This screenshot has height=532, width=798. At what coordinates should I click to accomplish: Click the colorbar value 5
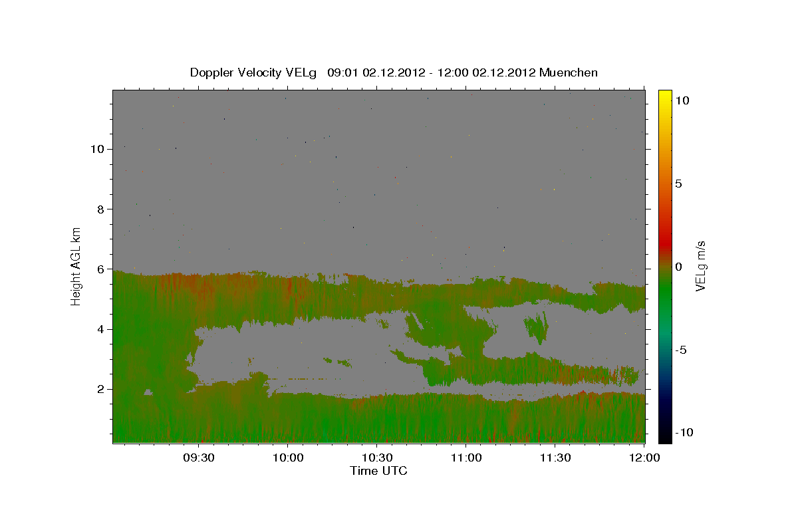coord(678,184)
